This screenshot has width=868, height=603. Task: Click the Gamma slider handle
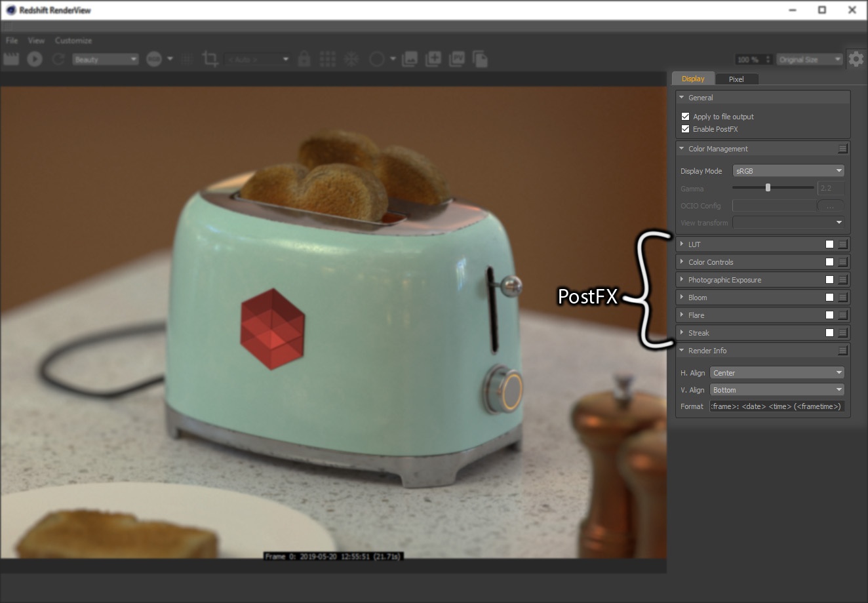point(768,187)
